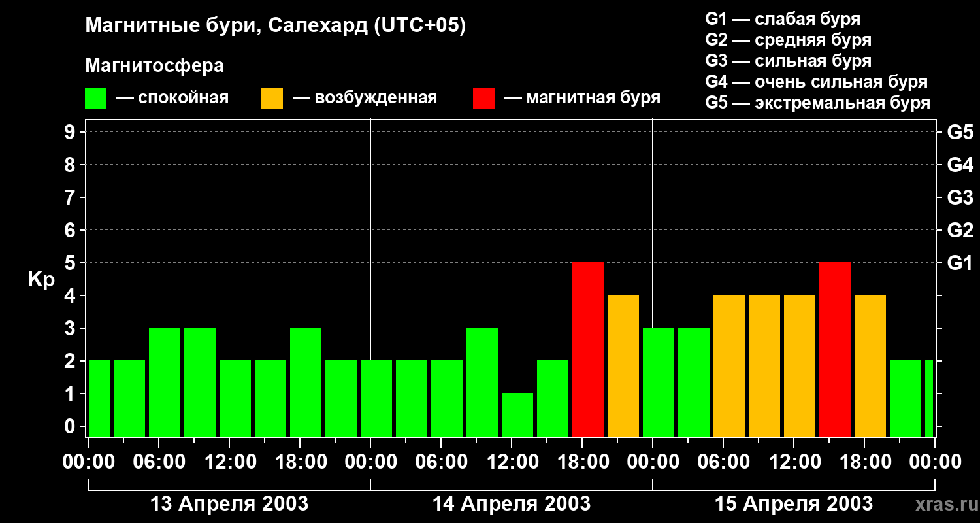
Task: Click the green 'спокойная' legend swatch
Action: 96,99
